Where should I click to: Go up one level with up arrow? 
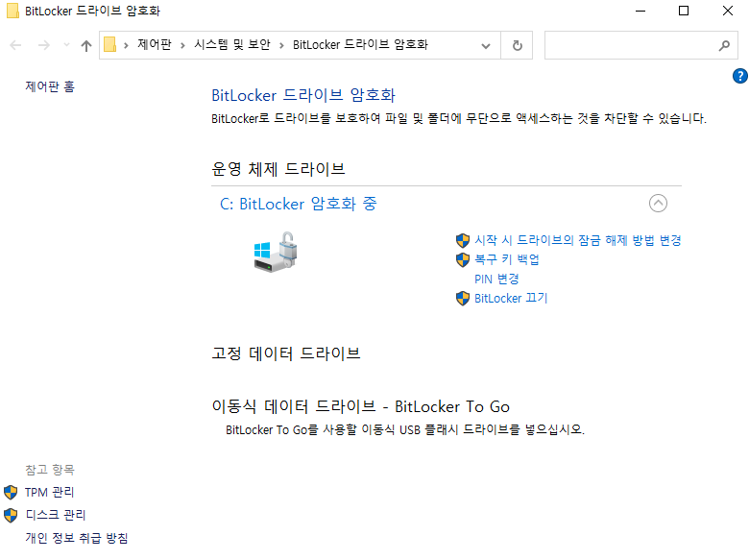(86, 45)
